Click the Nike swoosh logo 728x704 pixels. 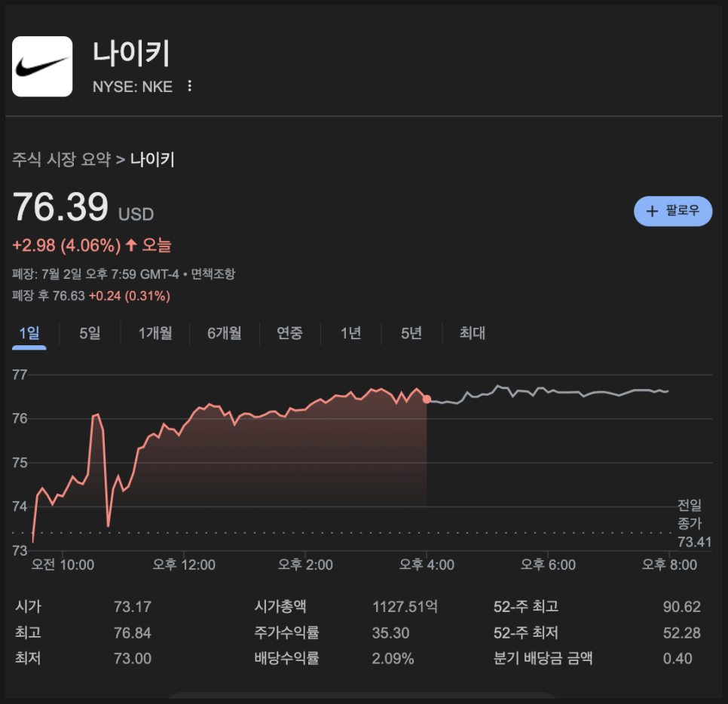(x=42, y=66)
